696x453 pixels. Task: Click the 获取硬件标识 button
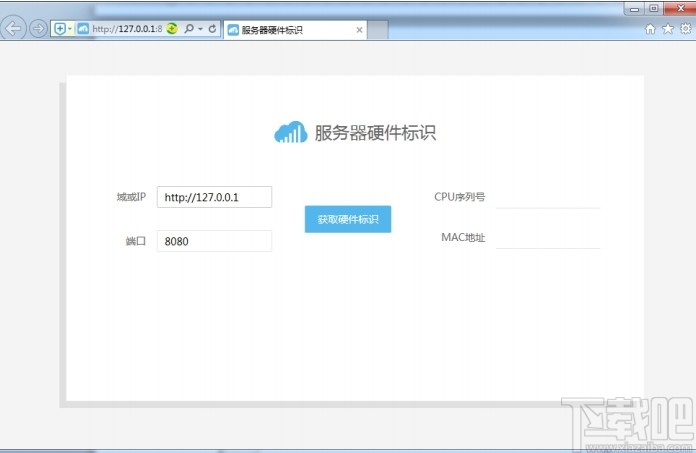click(348, 219)
